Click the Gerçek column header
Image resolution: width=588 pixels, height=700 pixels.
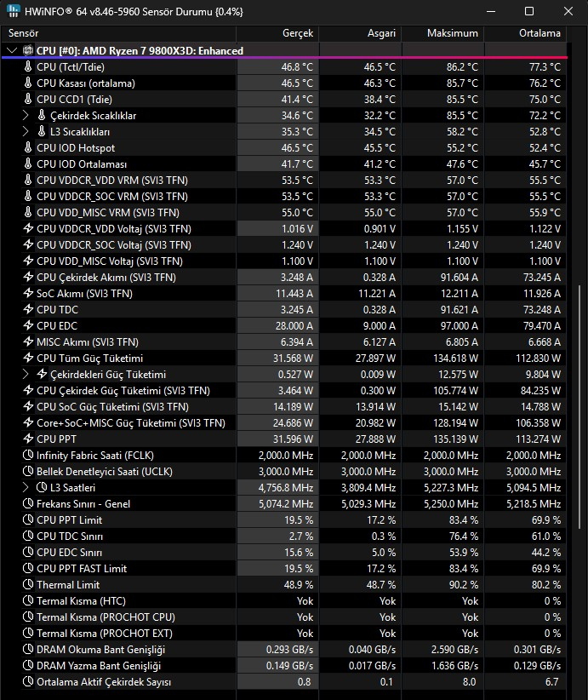pyautogui.click(x=277, y=33)
